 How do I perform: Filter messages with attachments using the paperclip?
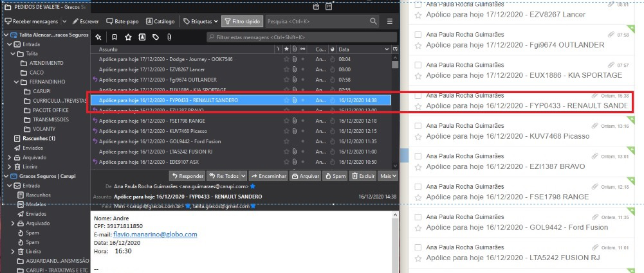click(169, 37)
